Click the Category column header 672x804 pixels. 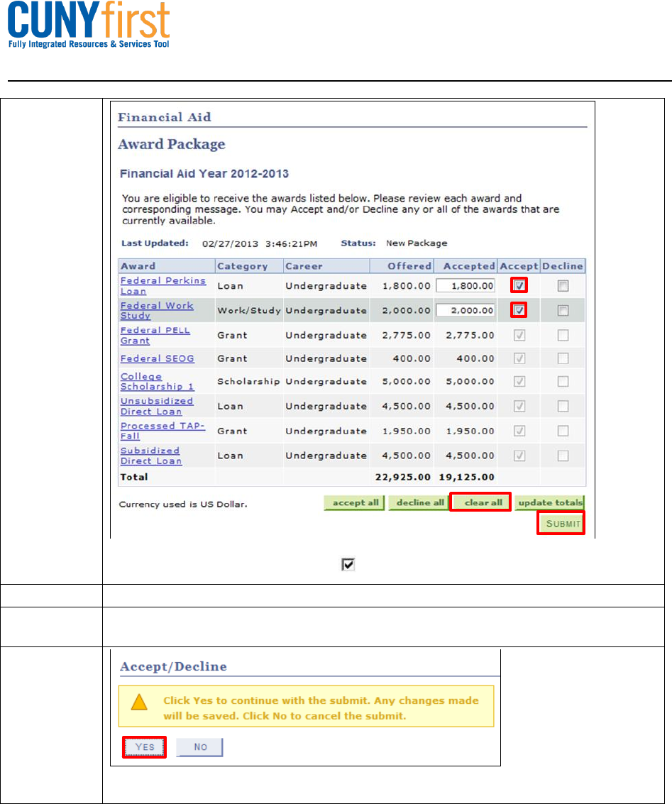(x=243, y=266)
